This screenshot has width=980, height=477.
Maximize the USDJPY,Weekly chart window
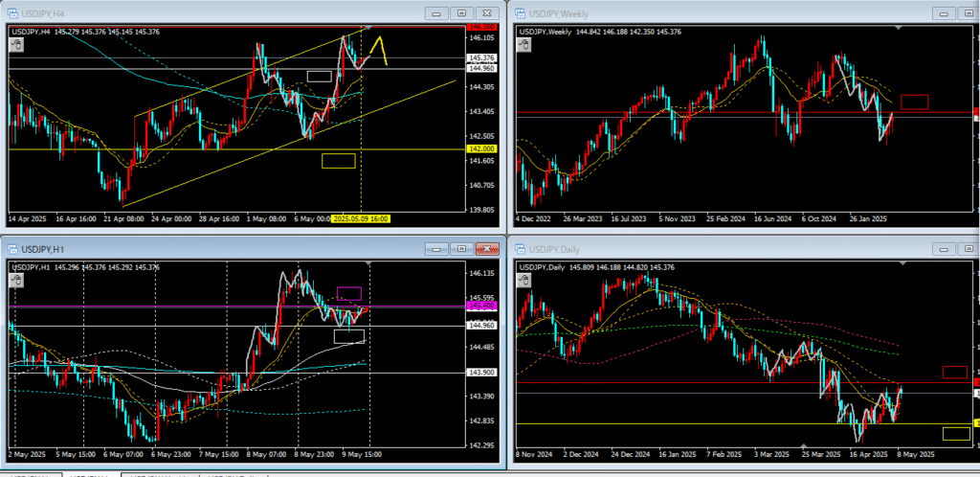970,13
